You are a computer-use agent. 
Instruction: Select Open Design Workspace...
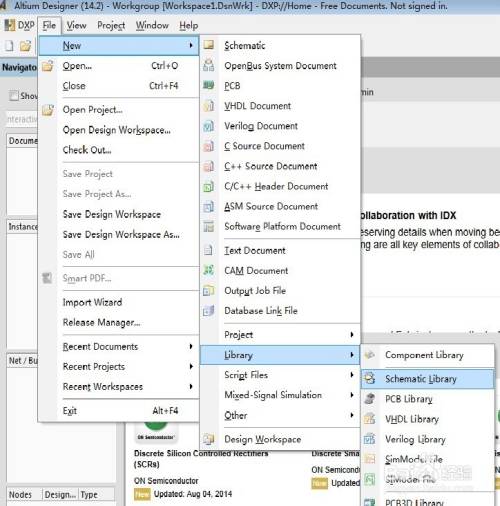pos(119,130)
